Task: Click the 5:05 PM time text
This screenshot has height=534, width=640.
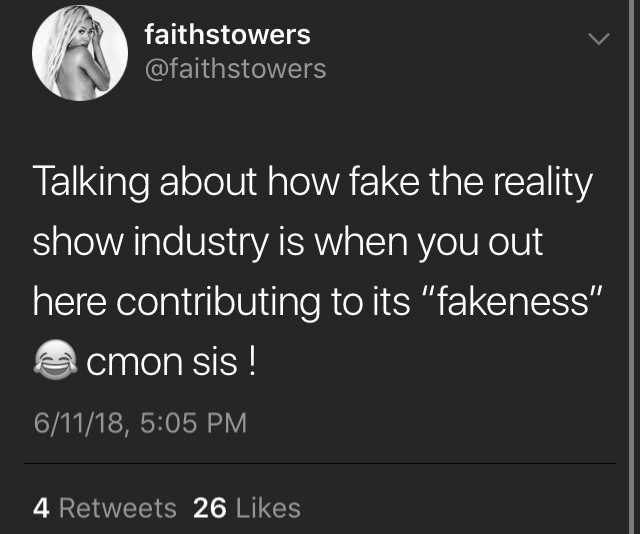Action: click(193, 423)
